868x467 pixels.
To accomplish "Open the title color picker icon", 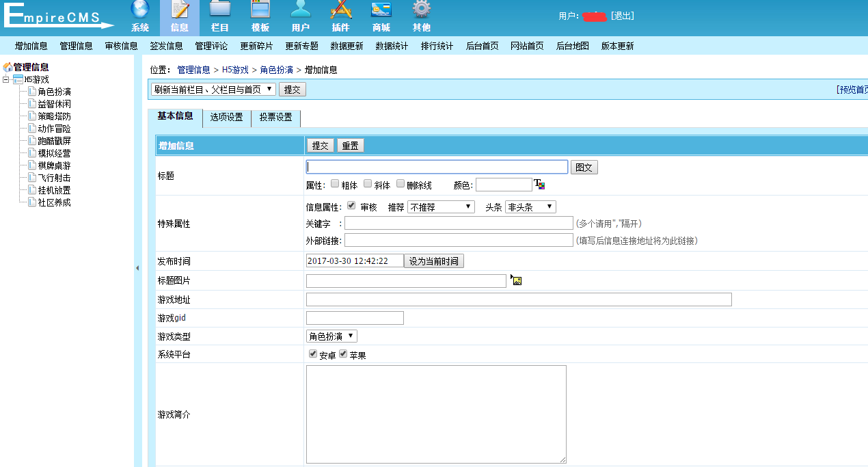I will pyautogui.click(x=539, y=185).
